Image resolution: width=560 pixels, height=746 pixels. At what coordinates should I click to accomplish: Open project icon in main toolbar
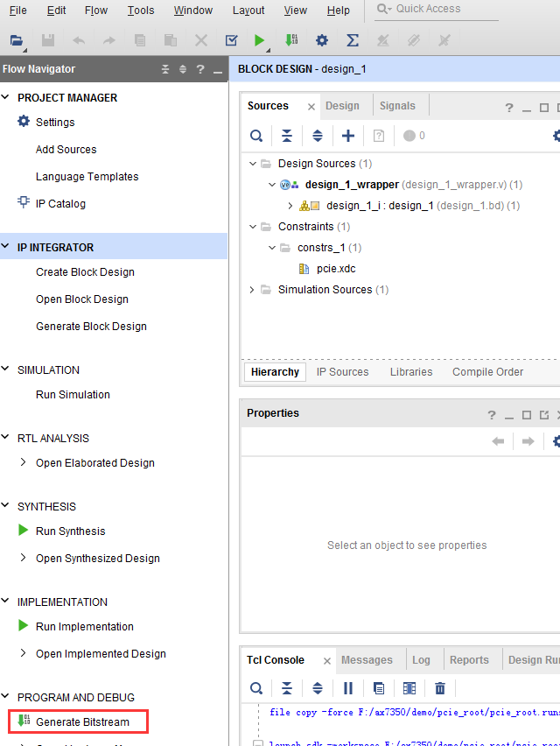(x=17, y=40)
